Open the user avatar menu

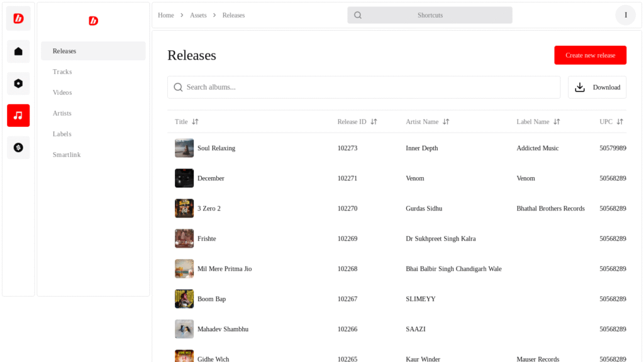coord(626,15)
